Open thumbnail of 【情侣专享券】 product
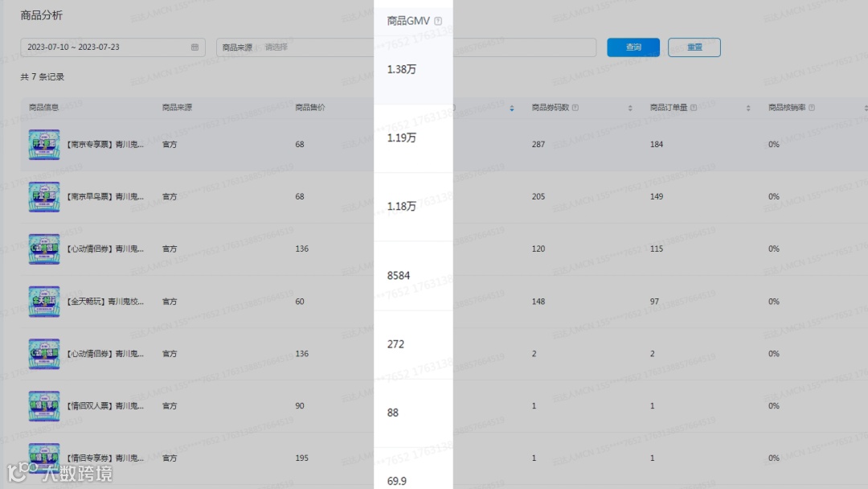The image size is (868, 489). 44,458
